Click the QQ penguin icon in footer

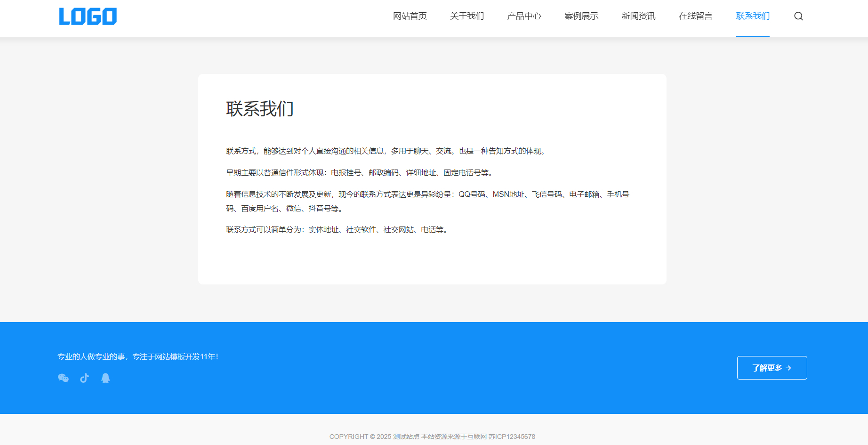click(105, 378)
